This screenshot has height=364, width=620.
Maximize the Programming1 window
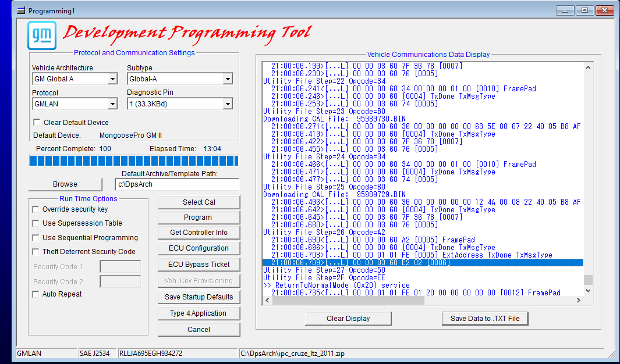coord(584,10)
